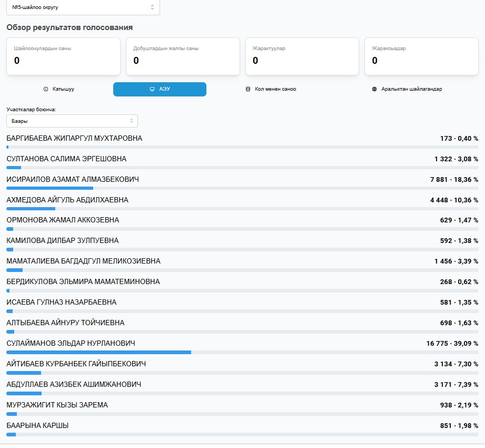Select the Жараксыздар summary card
Viewport: 485px width, 448px height.
421,56
